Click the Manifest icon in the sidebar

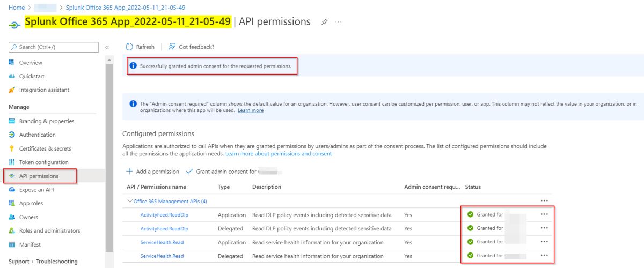[12, 244]
